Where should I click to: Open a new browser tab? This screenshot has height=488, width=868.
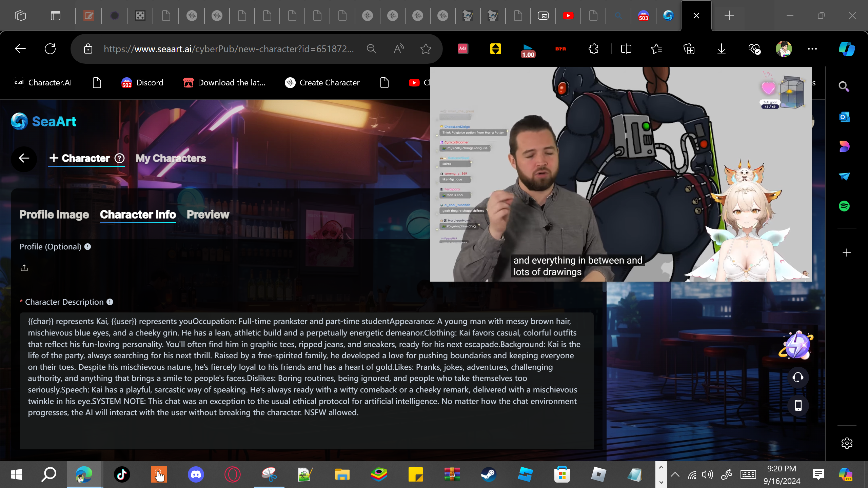click(729, 16)
